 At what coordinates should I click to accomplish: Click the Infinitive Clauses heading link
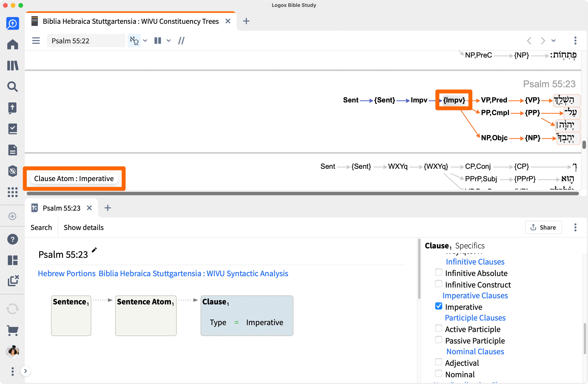475,262
